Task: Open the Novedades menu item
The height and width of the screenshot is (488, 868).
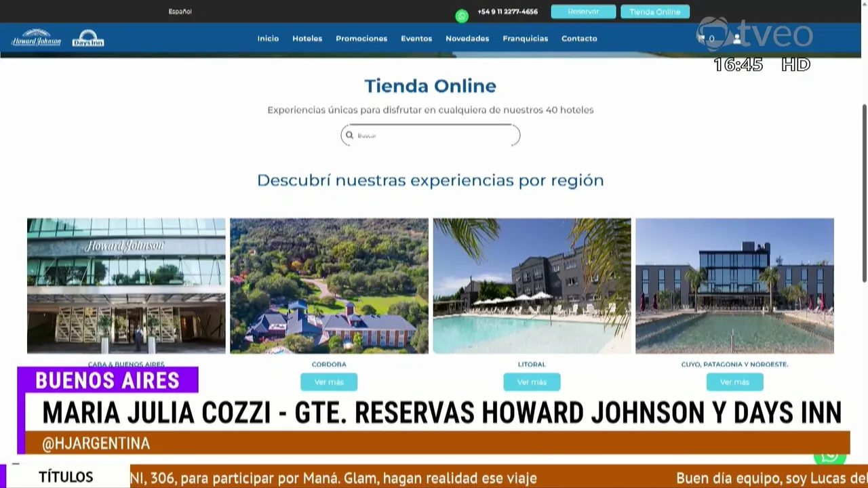Action: [467, 39]
